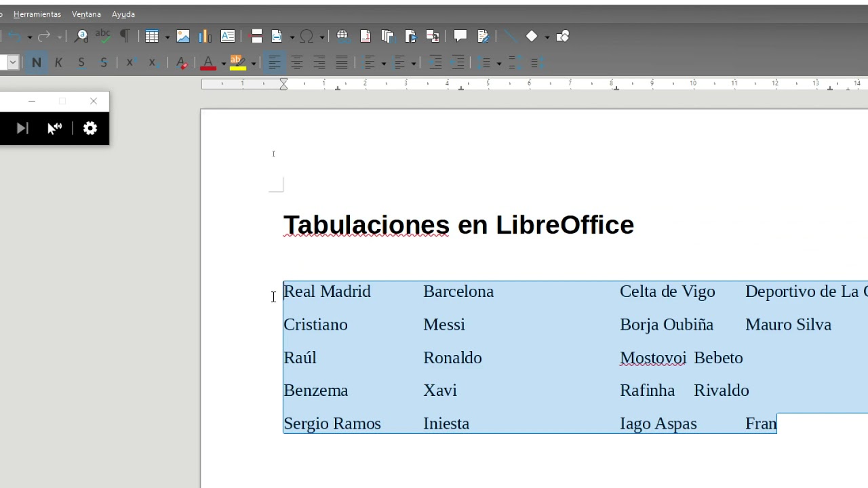Insert hyperlink globe icon
The height and width of the screenshot is (488, 868).
click(342, 36)
